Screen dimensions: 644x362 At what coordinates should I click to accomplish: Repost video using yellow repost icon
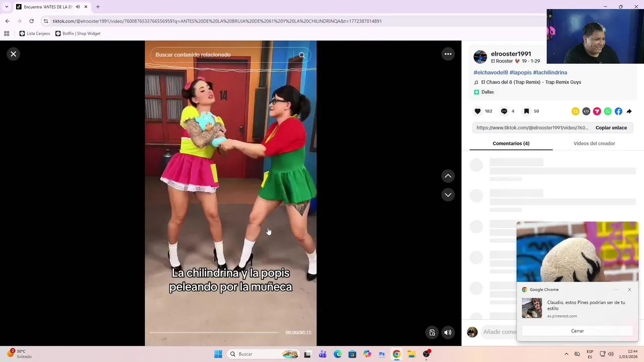pos(575,111)
